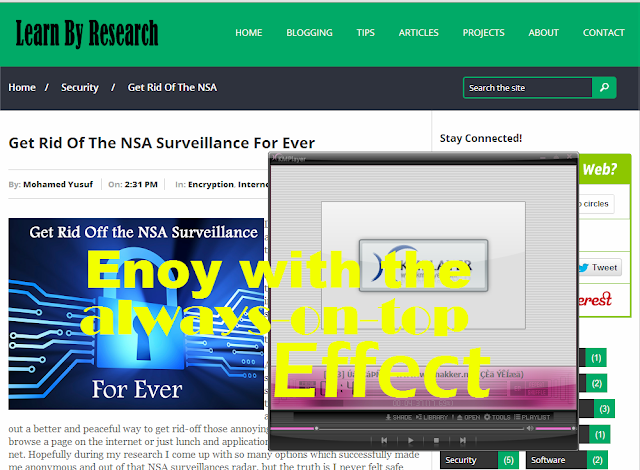Screen dimensions: 640x470
Task: Open the article title link
Action: click(162, 143)
